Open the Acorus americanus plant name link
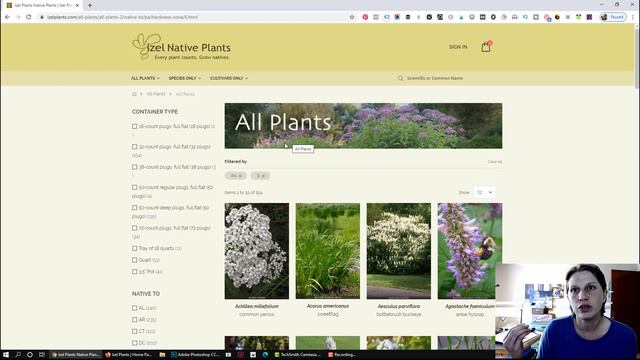The height and width of the screenshot is (360, 640). [328, 306]
